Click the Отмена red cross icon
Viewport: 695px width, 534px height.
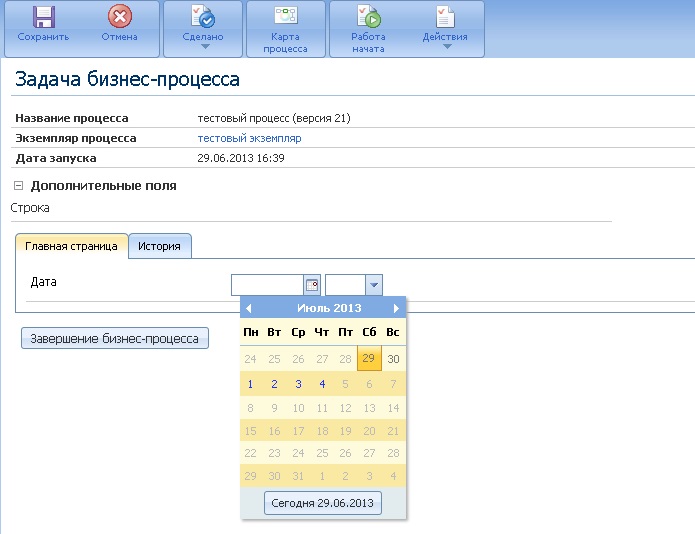(x=120, y=18)
